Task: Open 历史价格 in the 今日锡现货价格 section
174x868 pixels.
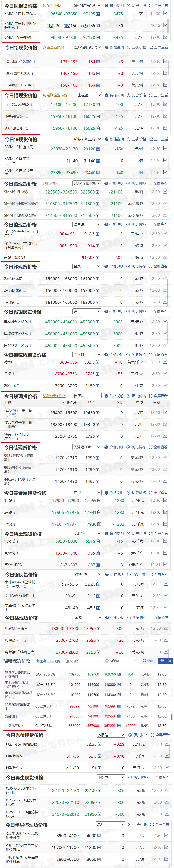Action: (136, 184)
